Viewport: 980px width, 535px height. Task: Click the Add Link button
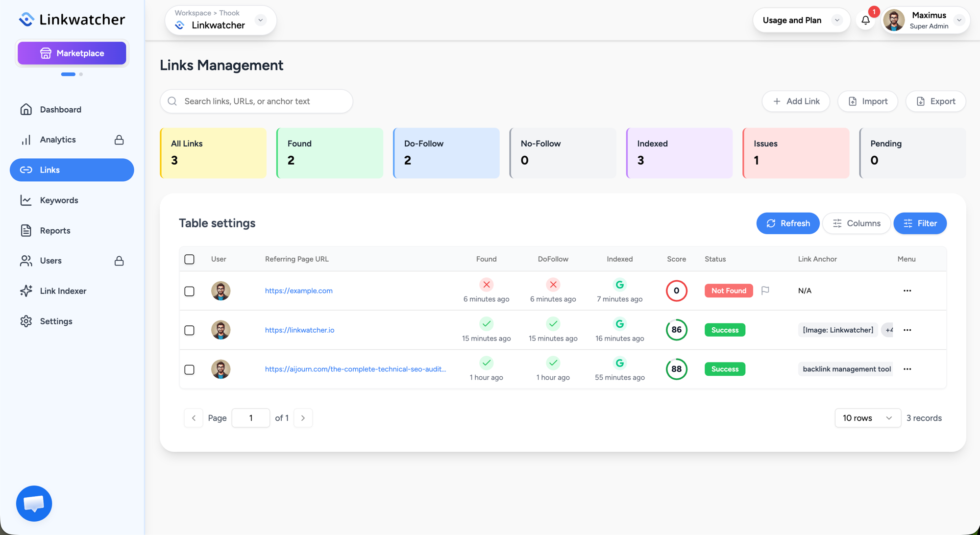pyautogui.click(x=796, y=101)
